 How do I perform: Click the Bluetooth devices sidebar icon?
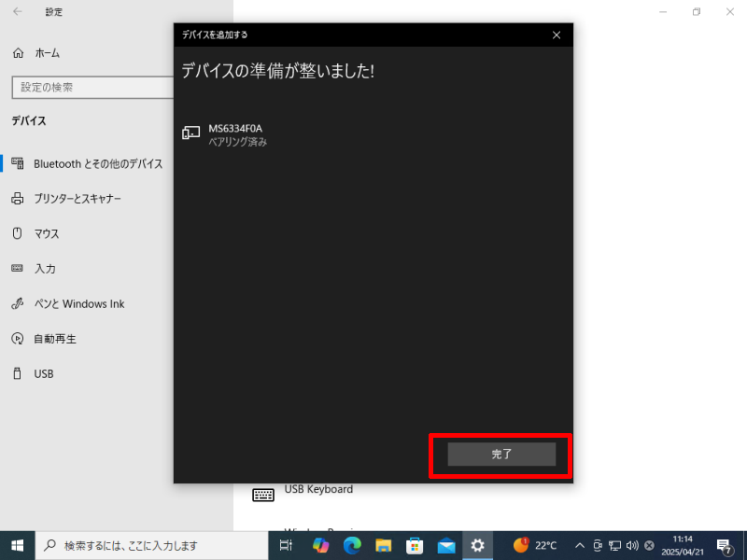18,163
